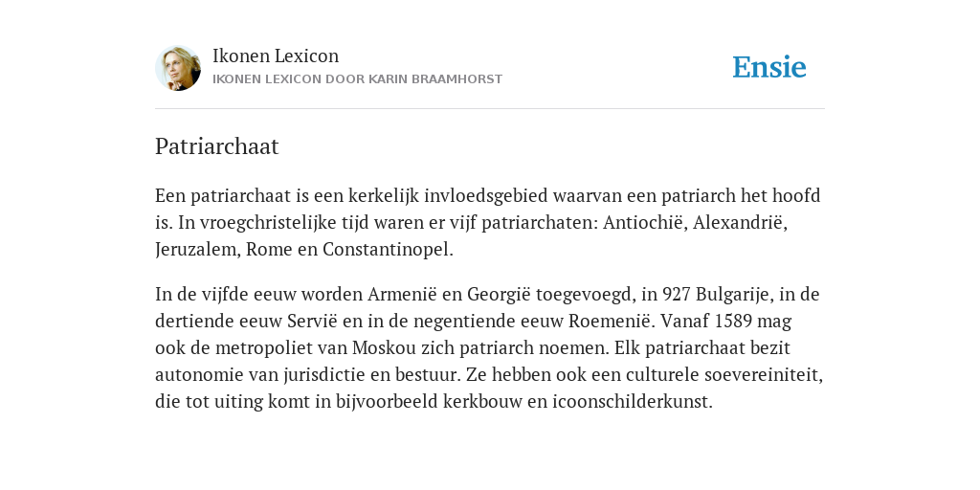The height and width of the screenshot is (490, 980).
Task: Click the Patriarchaat heading
Action: click(217, 146)
